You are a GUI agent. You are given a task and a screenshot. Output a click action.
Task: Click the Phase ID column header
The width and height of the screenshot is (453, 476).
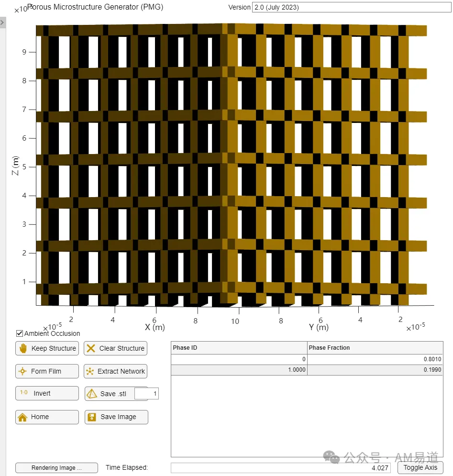coord(239,348)
